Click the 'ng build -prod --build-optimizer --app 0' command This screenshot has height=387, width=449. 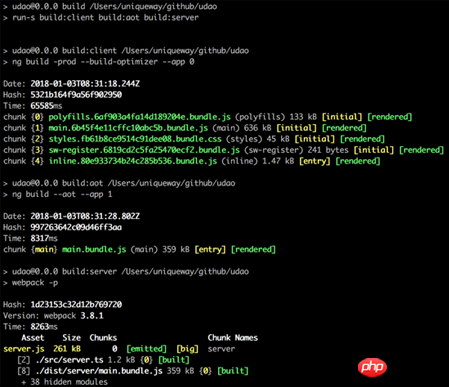[103, 62]
